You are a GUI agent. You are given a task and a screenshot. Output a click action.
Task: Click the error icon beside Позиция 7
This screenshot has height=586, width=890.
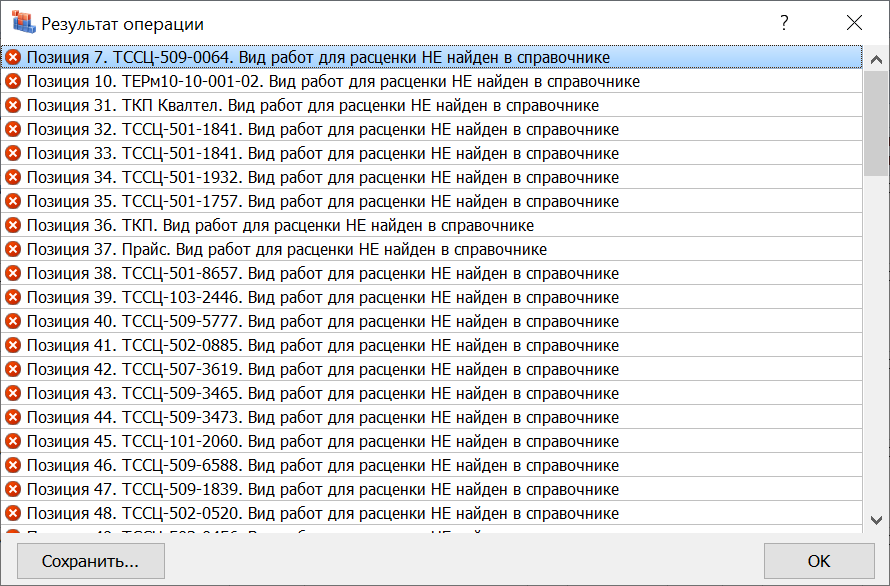pyautogui.click(x=13, y=57)
